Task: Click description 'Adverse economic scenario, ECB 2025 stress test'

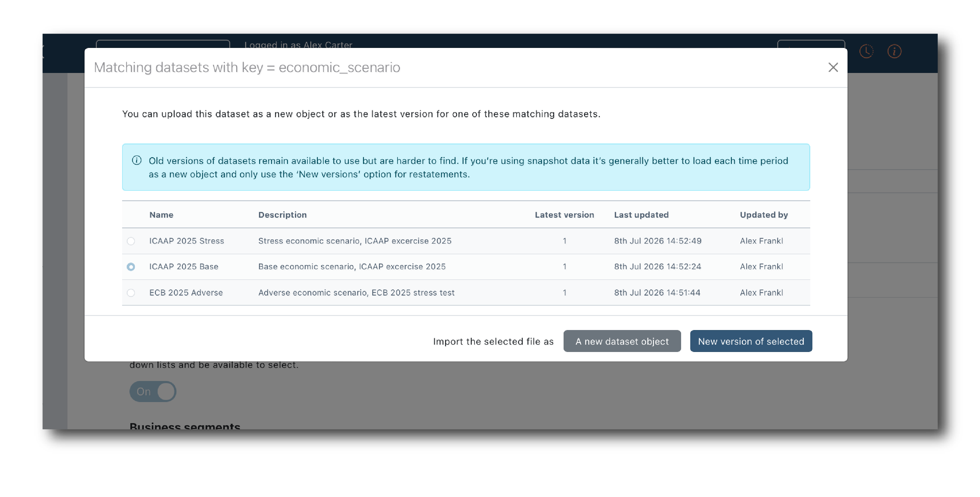Action: click(357, 293)
